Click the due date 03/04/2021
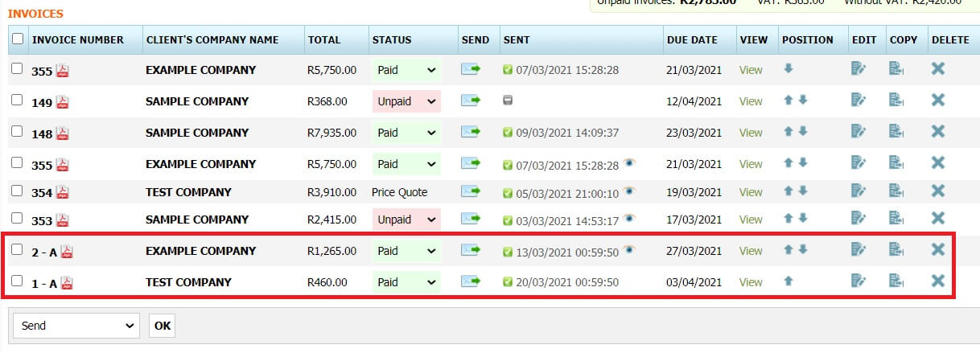980x353 pixels. pyautogui.click(x=694, y=282)
